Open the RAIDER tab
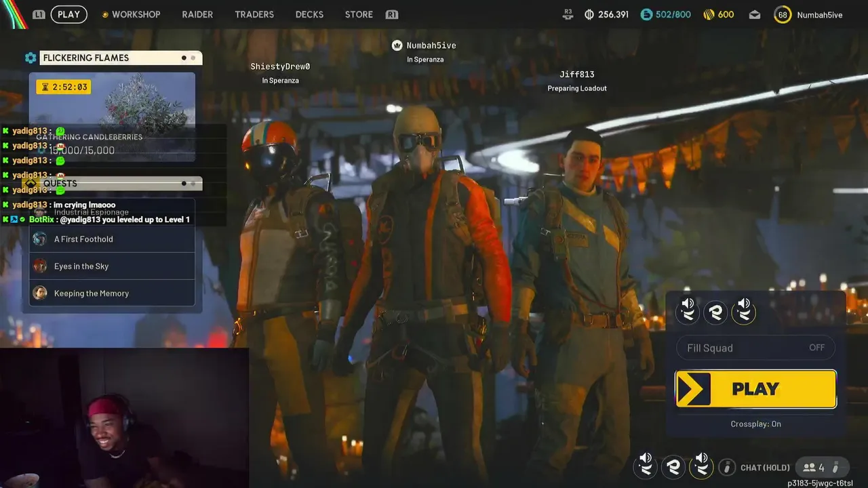Viewport: 868px width, 488px height. click(x=197, y=14)
